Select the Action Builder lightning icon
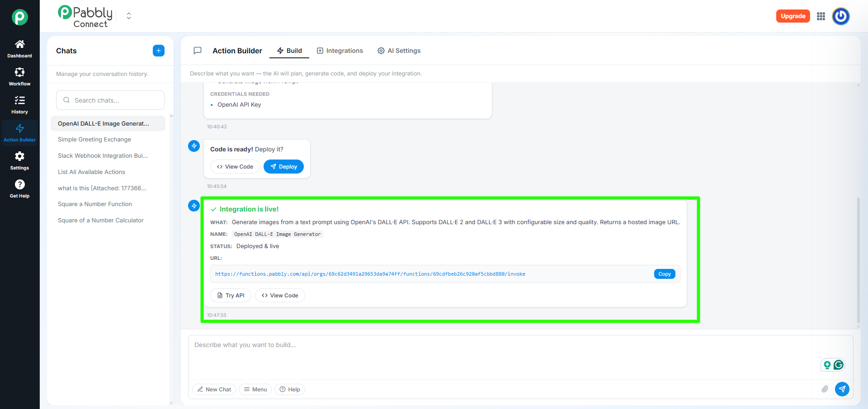The height and width of the screenshot is (409, 868). pos(19,128)
